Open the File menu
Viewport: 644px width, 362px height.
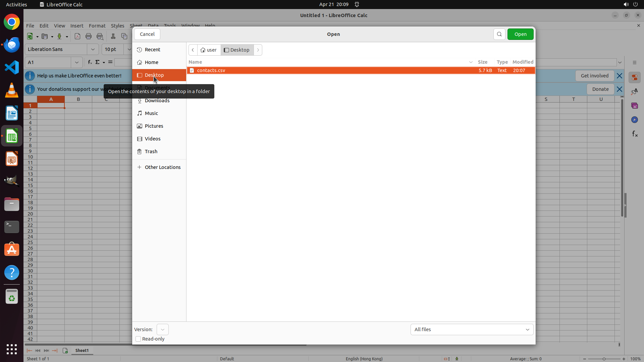pyautogui.click(x=30, y=26)
